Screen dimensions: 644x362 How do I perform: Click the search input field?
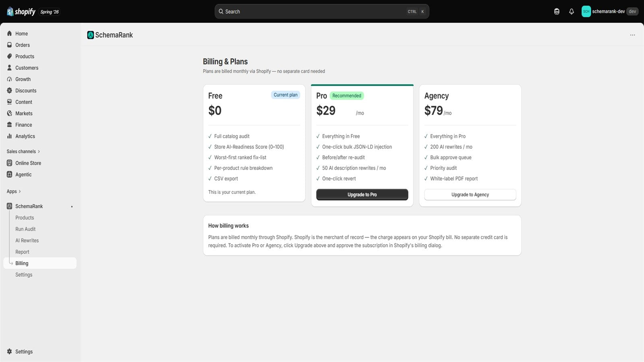(x=322, y=12)
